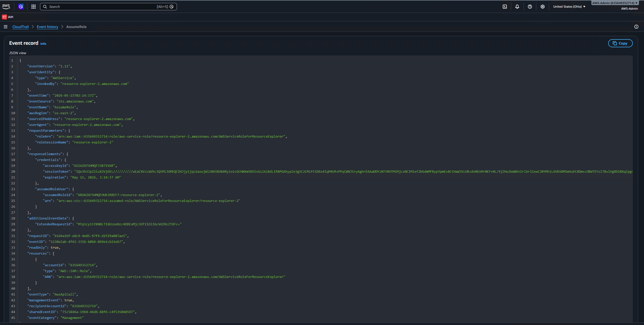This screenshot has height=325, width=644.
Task: Toggle the side navigation hamburger menu
Action: (x=6, y=27)
